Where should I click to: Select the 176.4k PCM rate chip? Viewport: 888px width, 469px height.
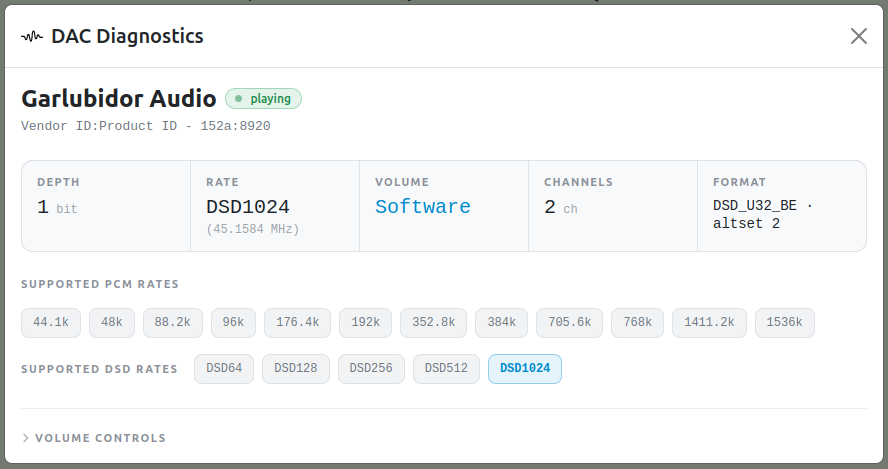[297, 322]
